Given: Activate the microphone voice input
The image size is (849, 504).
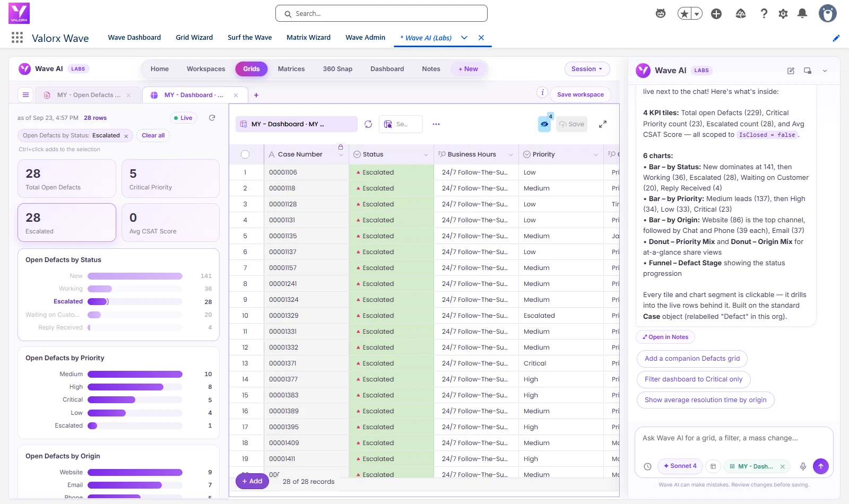Looking at the screenshot, I should click(803, 466).
